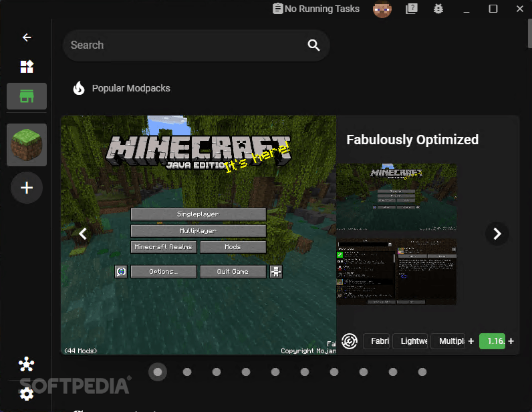Open the upper Minecraft title screen thumbnail
The image size is (532, 412).
coord(396,197)
